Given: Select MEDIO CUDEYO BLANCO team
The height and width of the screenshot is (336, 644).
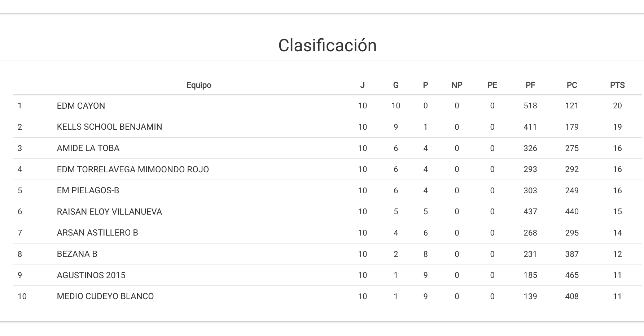Looking at the screenshot, I should (x=105, y=296).
